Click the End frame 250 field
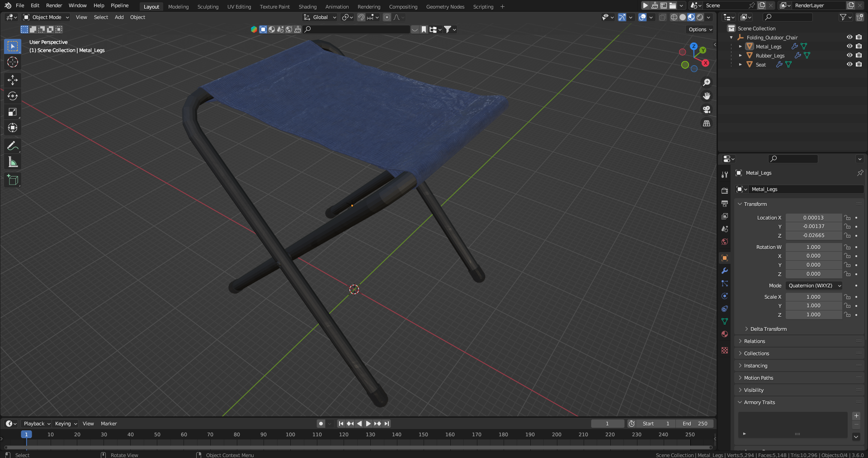 695,424
